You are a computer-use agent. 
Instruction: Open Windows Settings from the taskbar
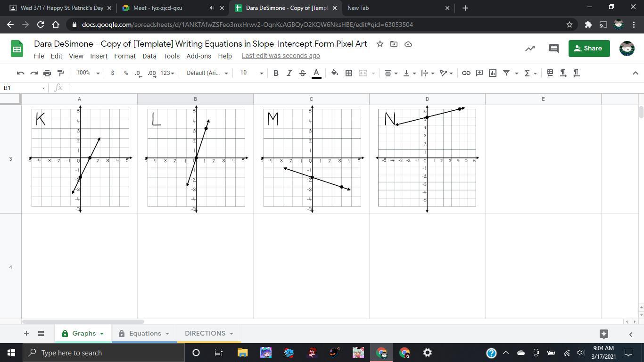click(428, 353)
